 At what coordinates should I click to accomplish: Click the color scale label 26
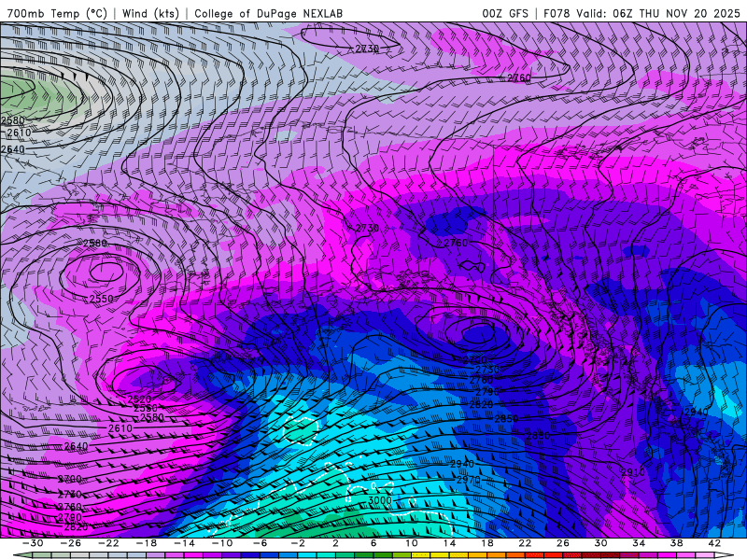point(563,543)
